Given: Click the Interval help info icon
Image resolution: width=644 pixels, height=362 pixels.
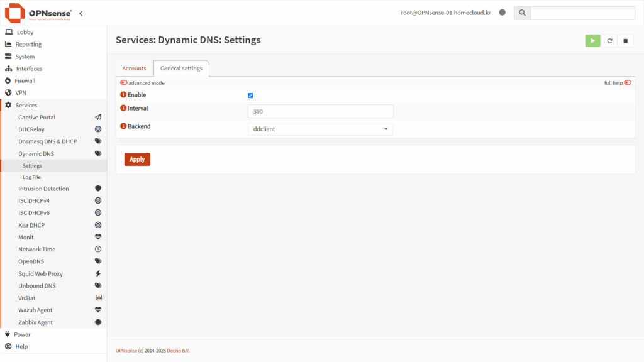Looking at the screenshot, I should click(x=123, y=108).
